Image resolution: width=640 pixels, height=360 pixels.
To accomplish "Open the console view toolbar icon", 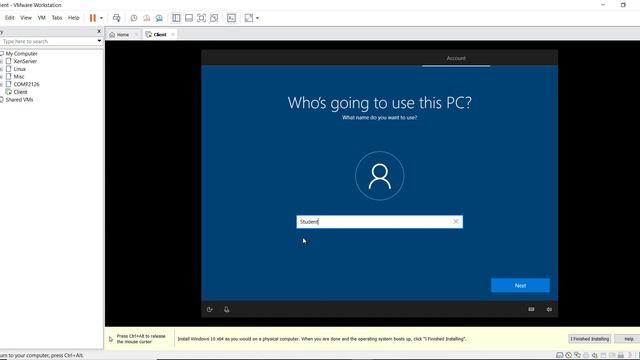I will 231,18.
